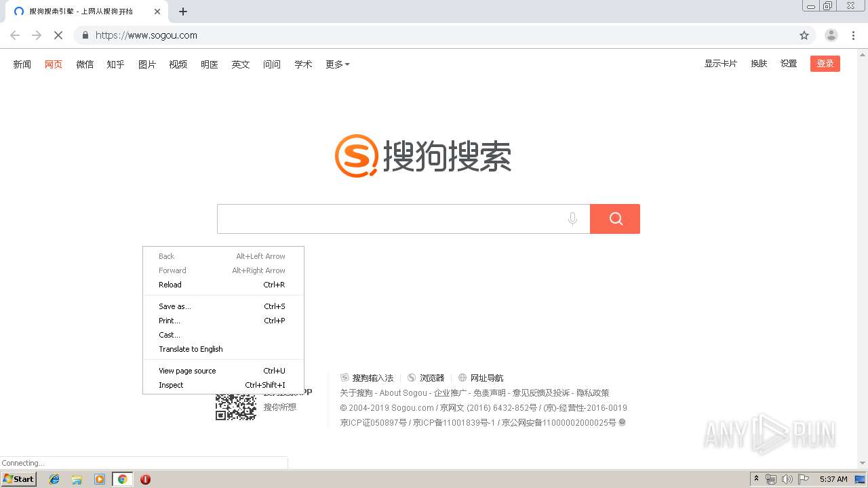Select Reload from the context menu

[x=223, y=285]
